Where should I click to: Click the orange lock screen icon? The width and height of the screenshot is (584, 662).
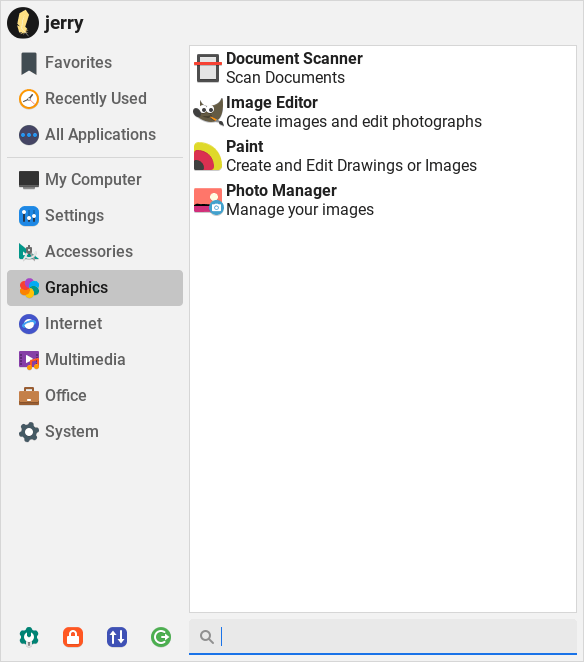[73, 637]
